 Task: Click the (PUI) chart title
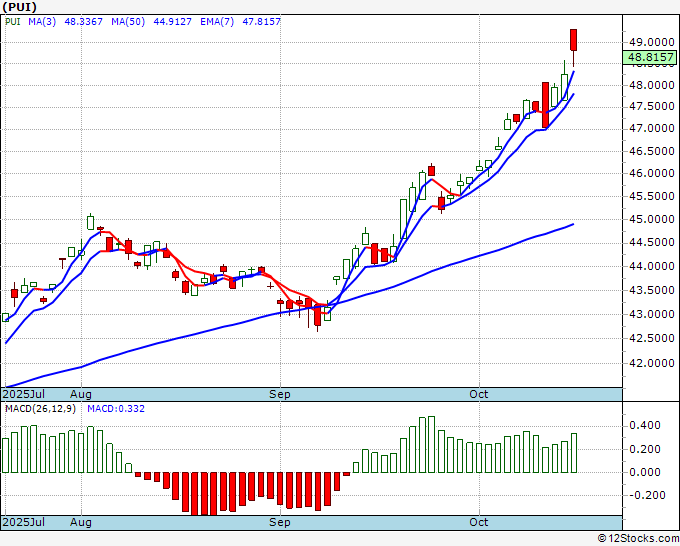[20, 7]
